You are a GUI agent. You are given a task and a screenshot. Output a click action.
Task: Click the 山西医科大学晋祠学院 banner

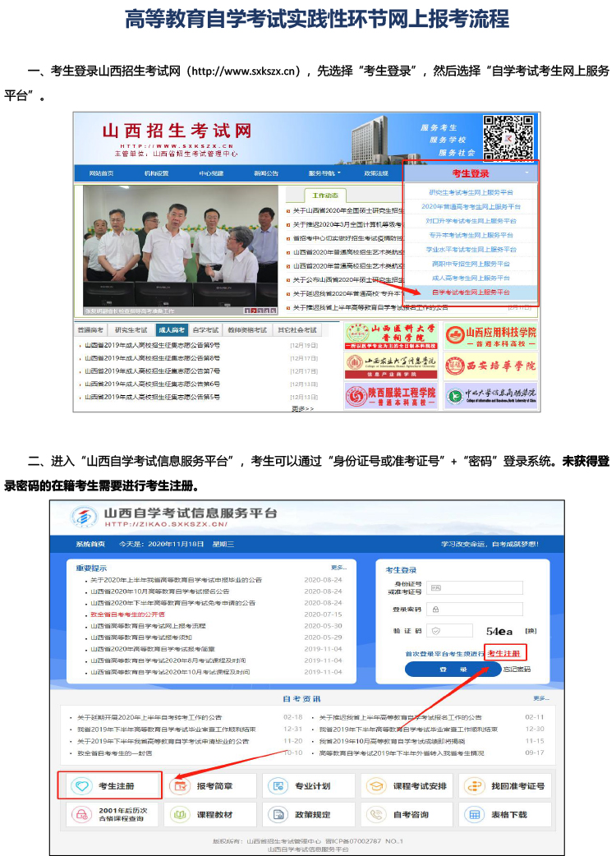coord(391,336)
